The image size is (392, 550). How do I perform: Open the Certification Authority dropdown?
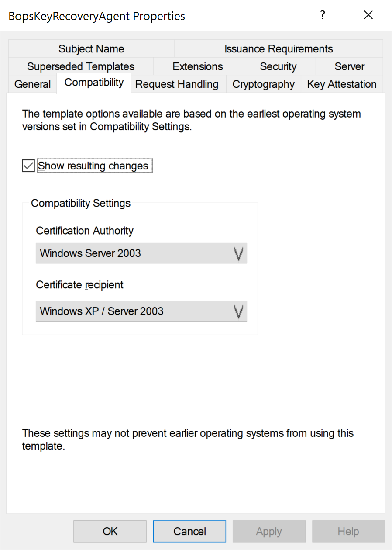pyautogui.click(x=141, y=253)
